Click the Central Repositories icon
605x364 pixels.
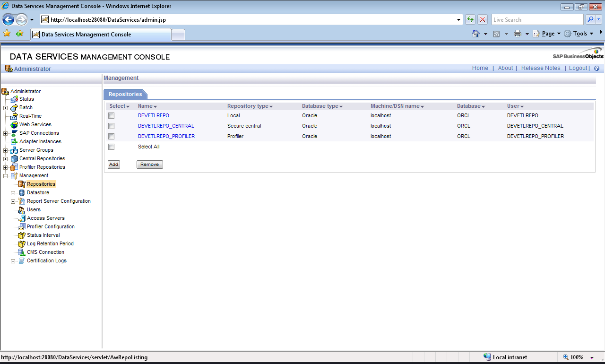click(x=14, y=159)
